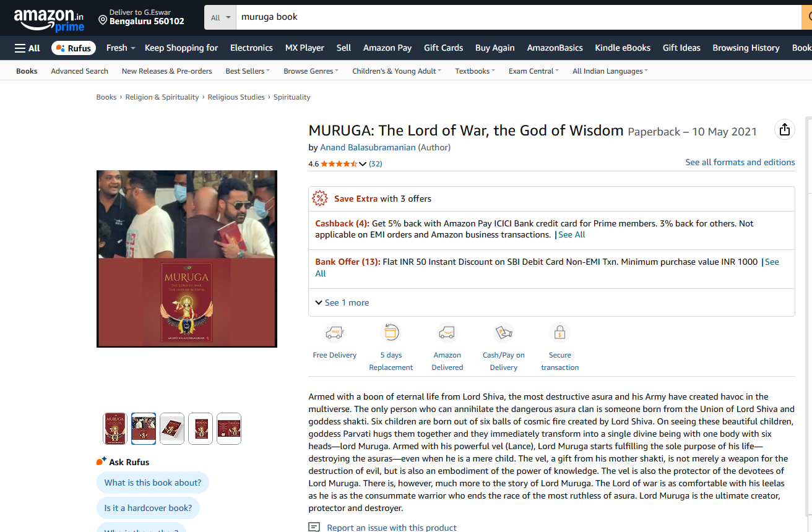Go to Electronics in the nav bar

pos(251,48)
